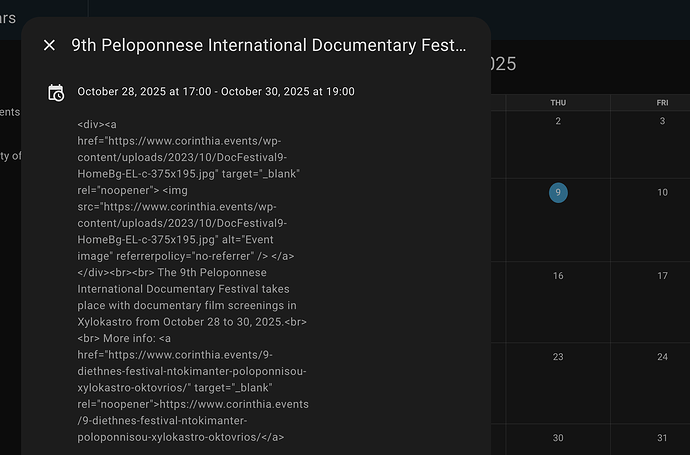
Task: Select today's highlighted date 9
Action: click(558, 192)
